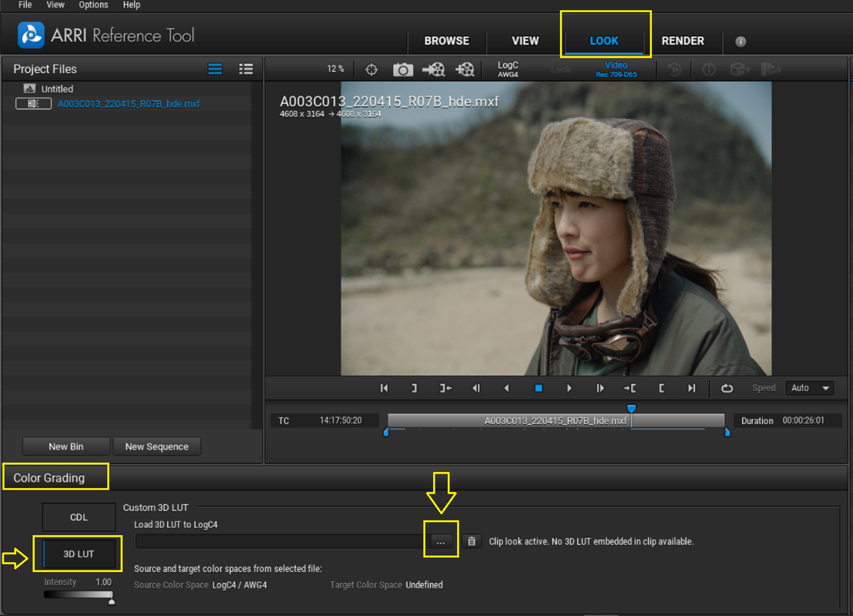This screenshot has width=853, height=616.
Task: Go to the out point
Action: (x=445, y=388)
